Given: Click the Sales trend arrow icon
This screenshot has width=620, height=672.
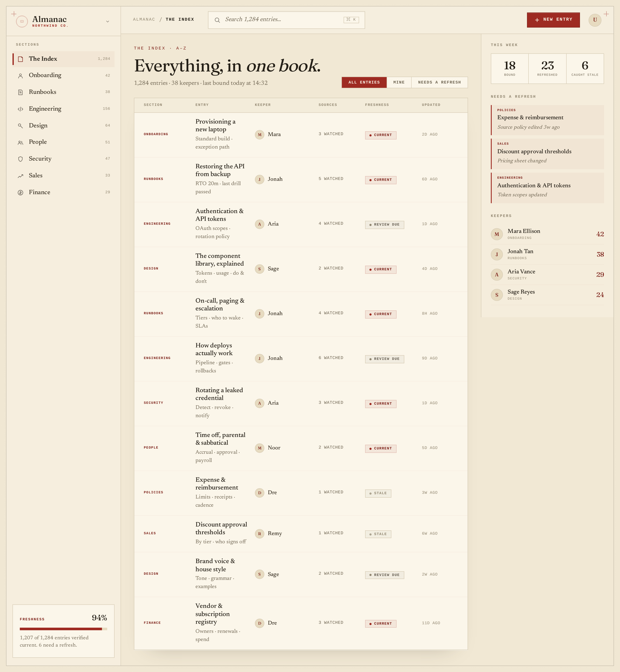Looking at the screenshot, I should [x=20, y=176].
